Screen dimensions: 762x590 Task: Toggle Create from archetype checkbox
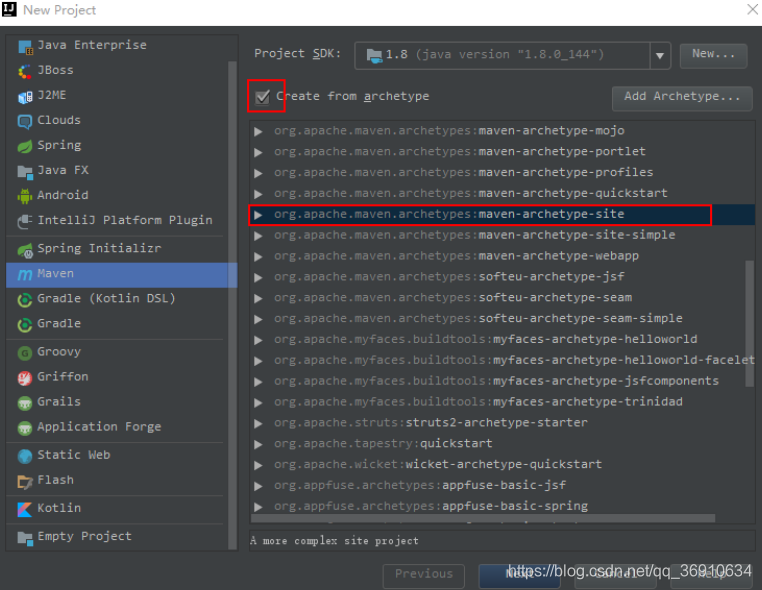click(263, 97)
